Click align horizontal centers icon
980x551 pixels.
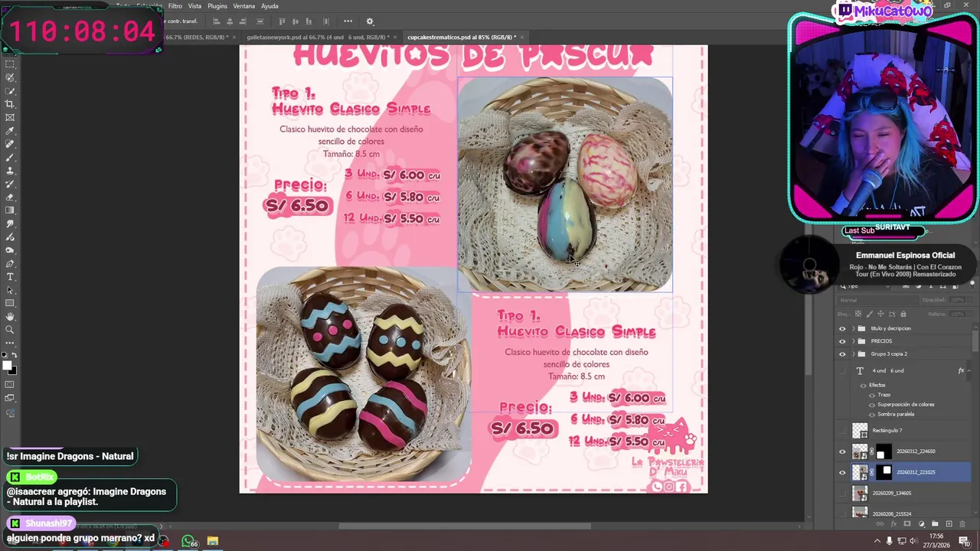[230, 21]
